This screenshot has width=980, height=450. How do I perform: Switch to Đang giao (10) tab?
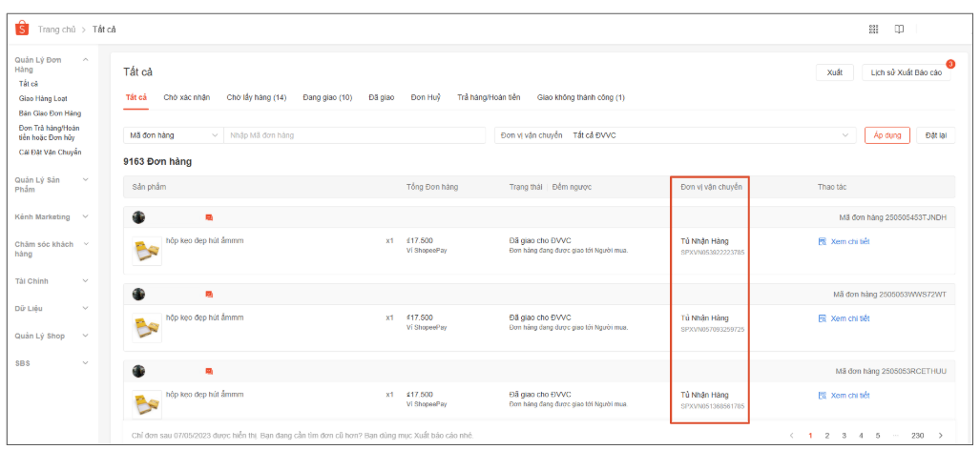click(327, 97)
